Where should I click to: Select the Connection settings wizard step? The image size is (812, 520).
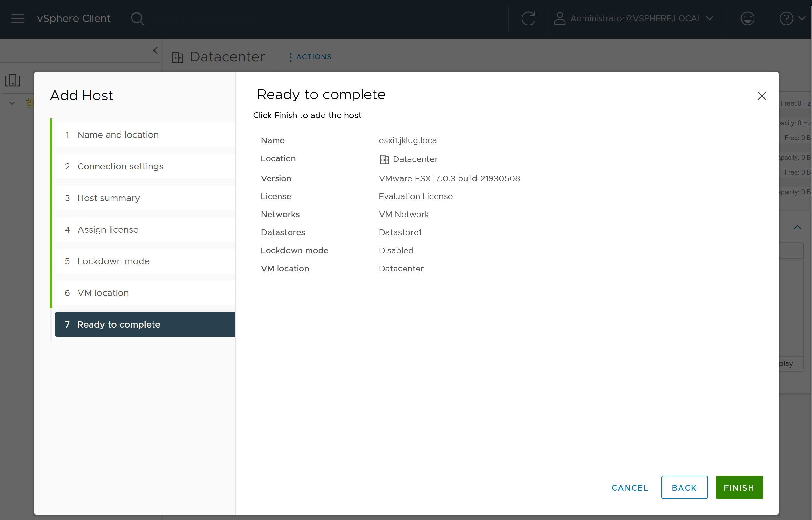pyautogui.click(x=120, y=166)
